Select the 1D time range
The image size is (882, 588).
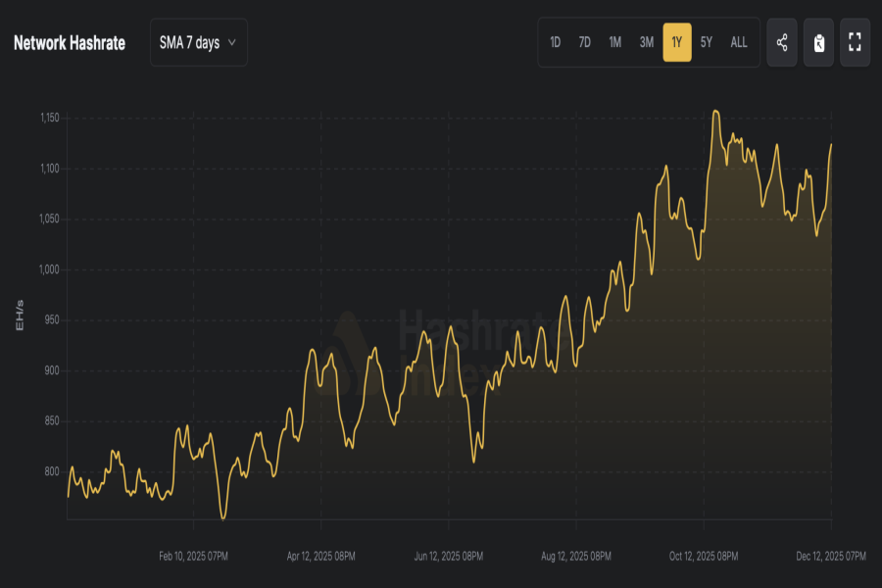pos(555,42)
